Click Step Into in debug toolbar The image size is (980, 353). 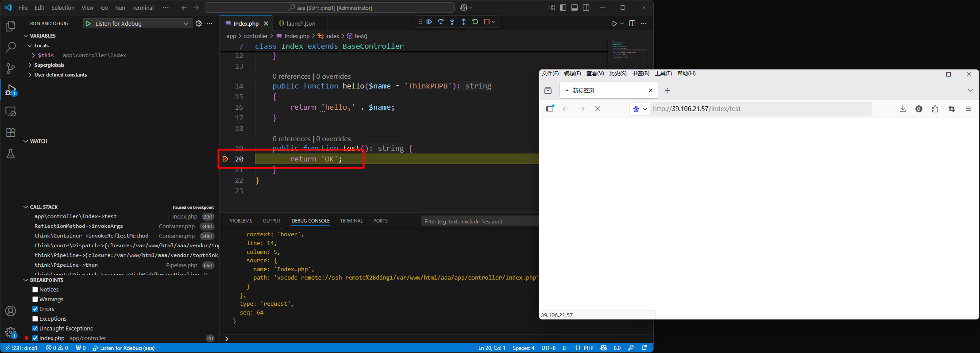[452, 22]
